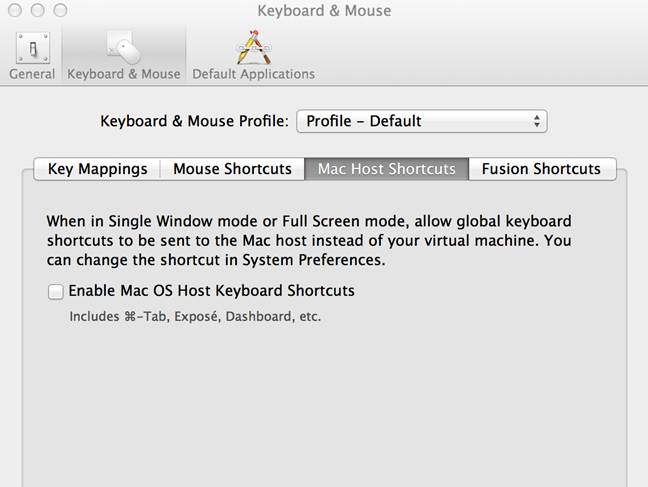Click the Keyboard & Mouse toolbar label
Viewport: 648px width, 487px height.
[123, 74]
